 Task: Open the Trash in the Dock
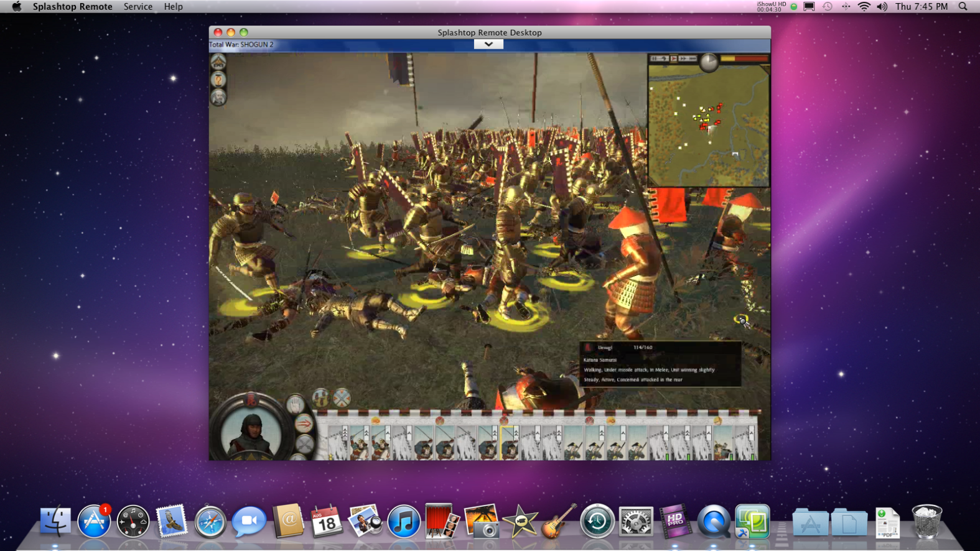pos(926,521)
